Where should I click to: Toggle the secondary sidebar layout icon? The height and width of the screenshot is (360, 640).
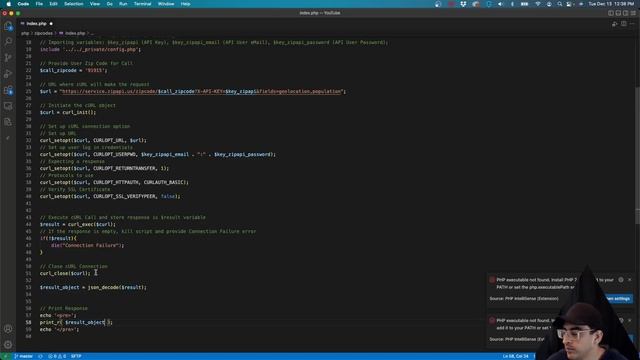(625, 13)
